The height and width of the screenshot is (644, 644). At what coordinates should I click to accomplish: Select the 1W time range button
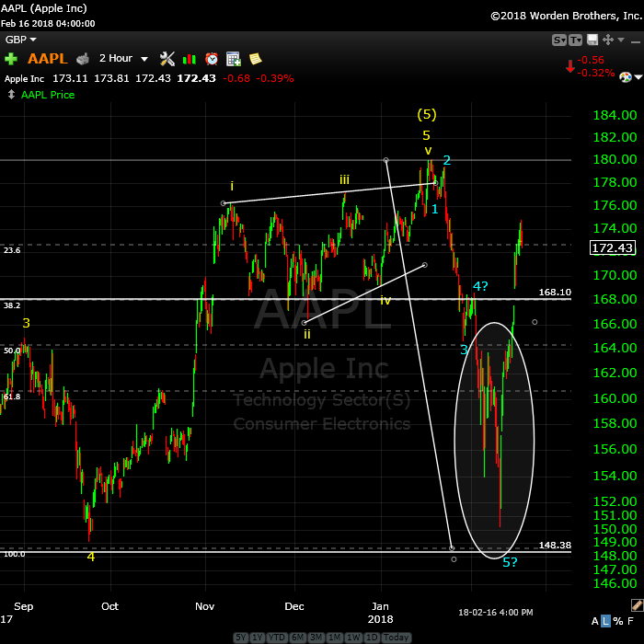click(353, 638)
